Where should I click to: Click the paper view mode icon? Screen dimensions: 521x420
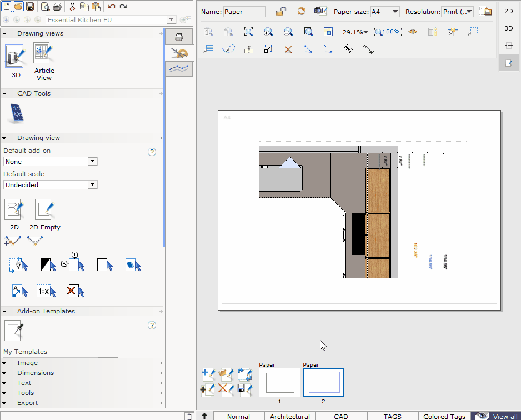click(508, 63)
